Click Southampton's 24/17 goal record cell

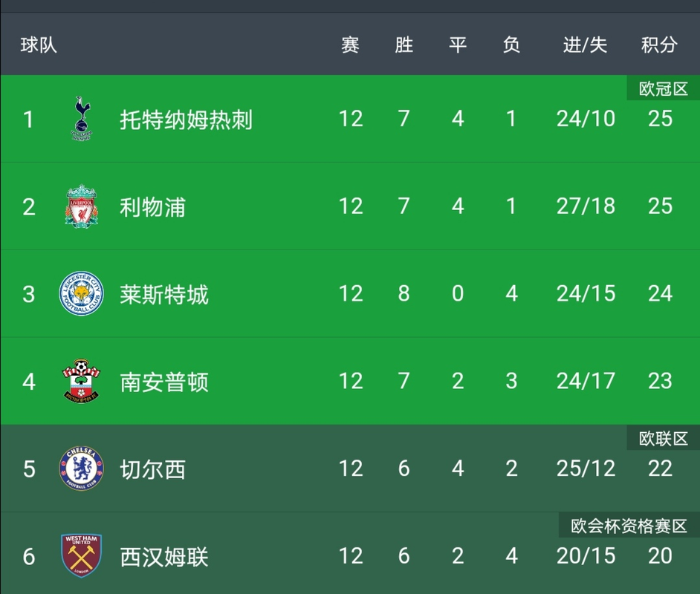click(x=586, y=381)
